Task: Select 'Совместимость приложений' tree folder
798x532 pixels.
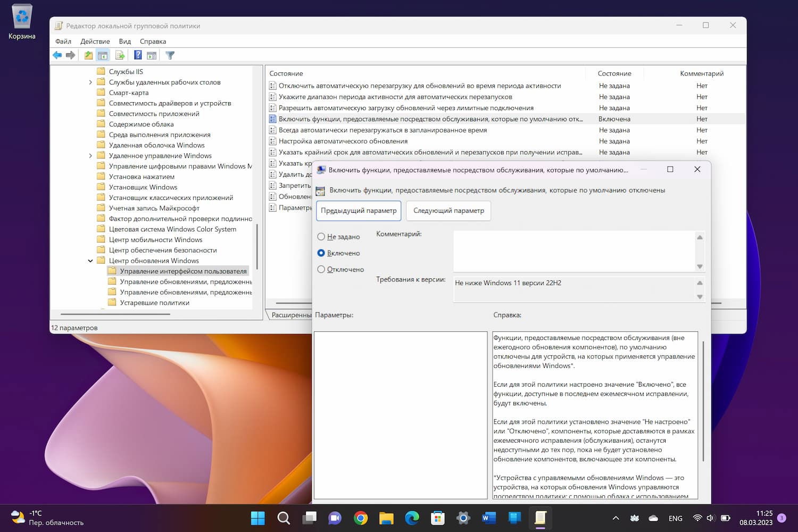Action: [154, 114]
